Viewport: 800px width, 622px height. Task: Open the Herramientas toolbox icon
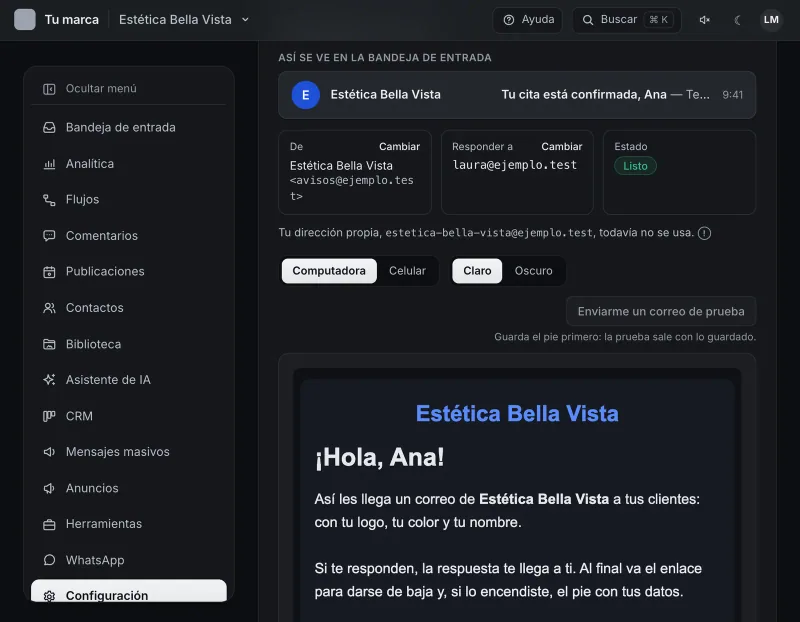(x=49, y=524)
